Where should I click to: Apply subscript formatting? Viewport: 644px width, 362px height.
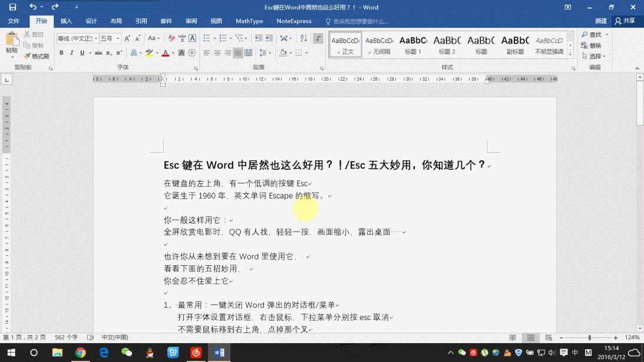[109, 52]
